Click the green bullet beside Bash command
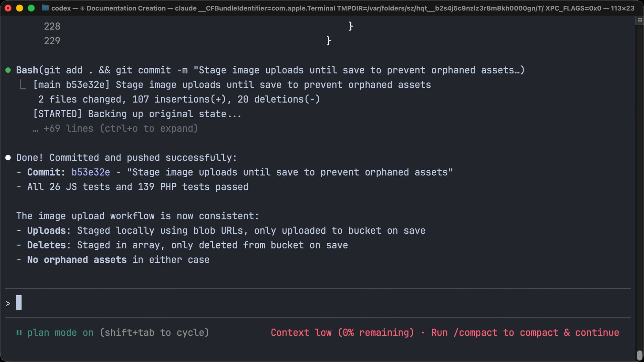Viewport: 644px width, 362px height. (x=8, y=70)
